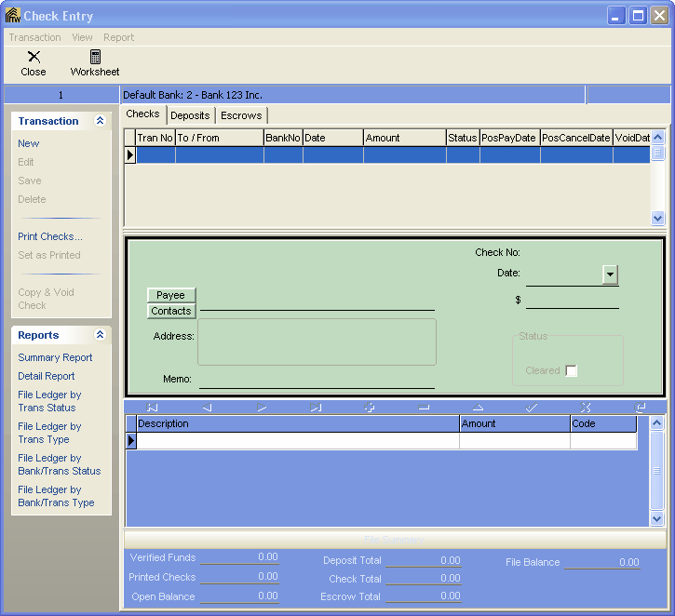Switch to the Deposits tab
This screenshot has height=616, width=675.
click(x=190, y=115)
